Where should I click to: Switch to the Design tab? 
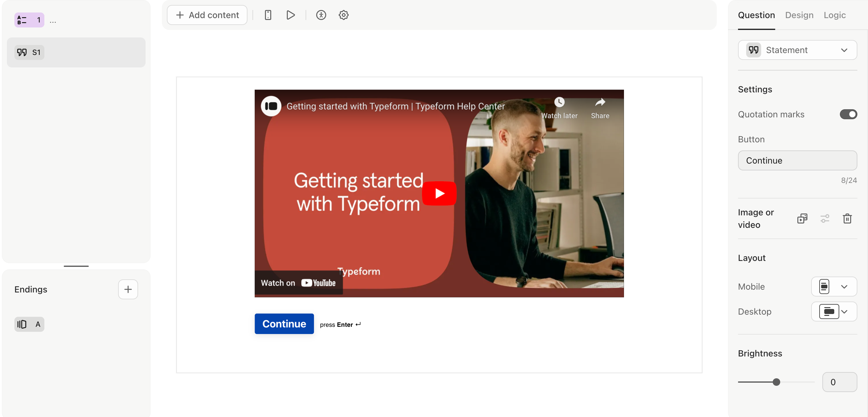coord(799,15)
